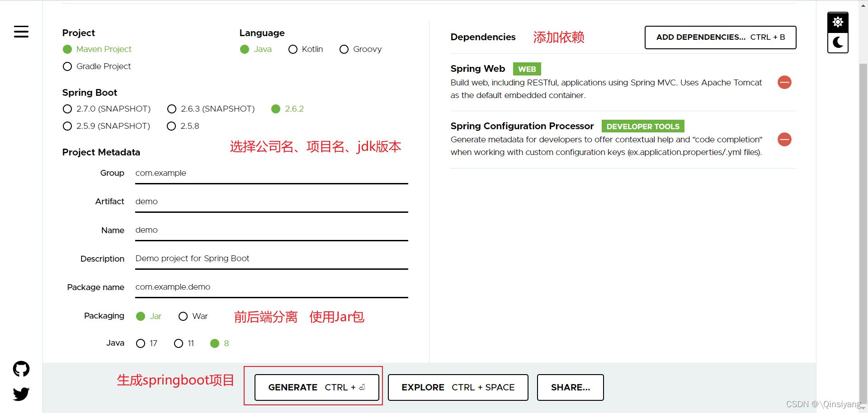Click Add Dependencies button
The width and height of the screenshot is (868, 413).
pyautogui.click(x=720, y=37)
